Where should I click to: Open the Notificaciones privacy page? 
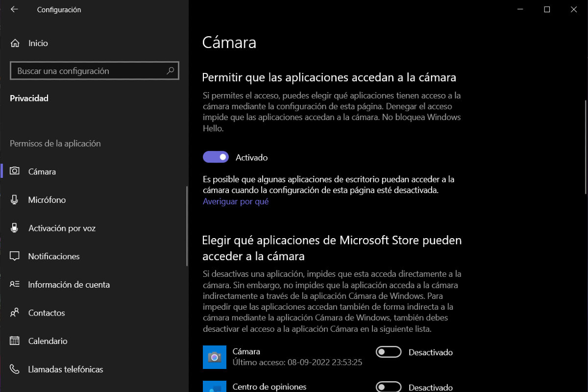(54, 256)
